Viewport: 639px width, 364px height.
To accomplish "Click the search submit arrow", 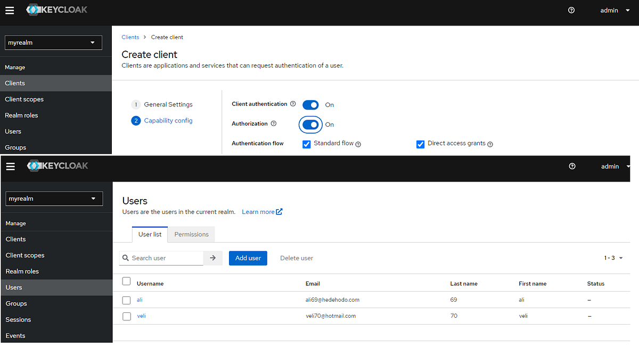I will pos(212,258).
